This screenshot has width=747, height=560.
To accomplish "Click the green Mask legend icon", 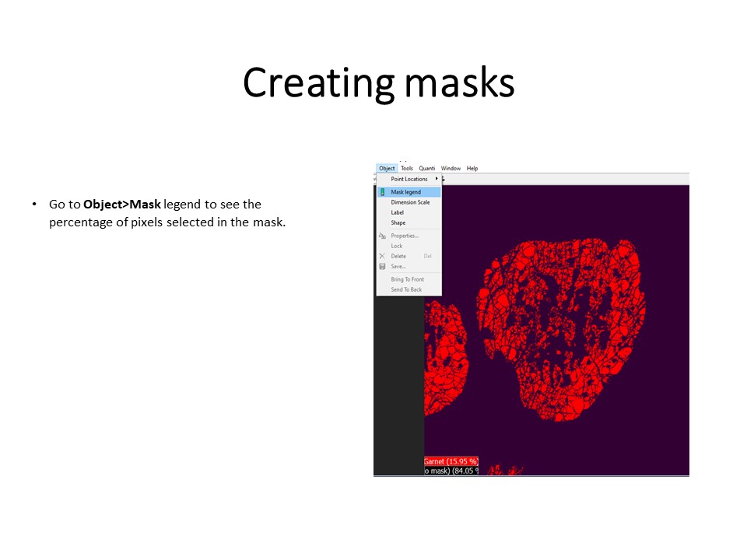I will click(382, 192).
